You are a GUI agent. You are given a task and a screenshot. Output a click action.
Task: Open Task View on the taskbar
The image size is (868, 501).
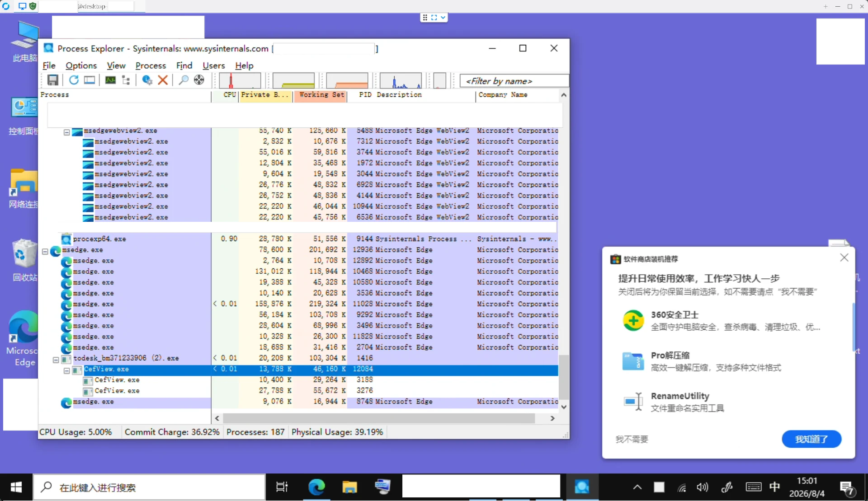(282, 487)
